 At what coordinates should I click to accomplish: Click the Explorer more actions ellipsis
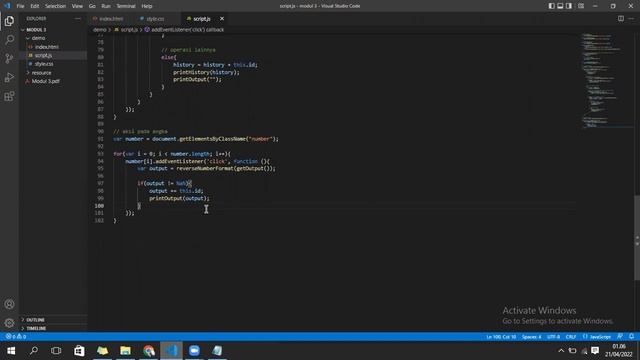click(x=78, y=19)
